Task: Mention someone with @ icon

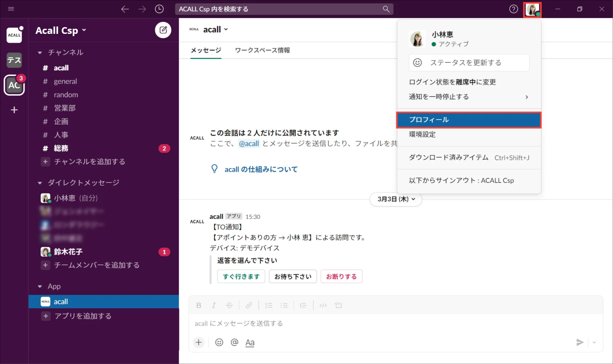Action: [x=234, y=342]
